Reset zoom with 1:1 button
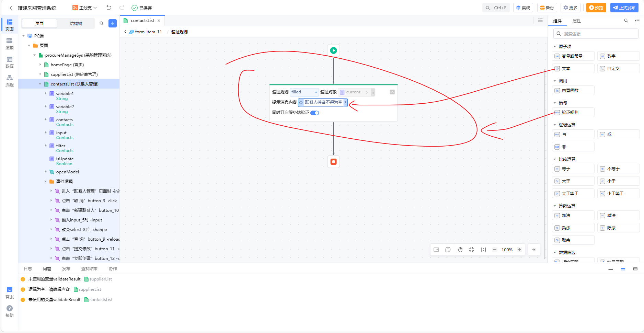Image resolution: width=644 pixels, height=333 pixels. pos(483,250)
